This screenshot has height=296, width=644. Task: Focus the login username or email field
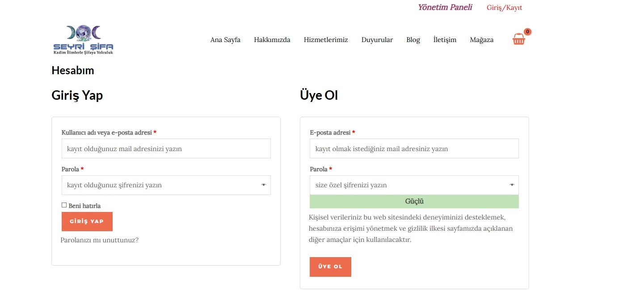(x=166, y=148)
